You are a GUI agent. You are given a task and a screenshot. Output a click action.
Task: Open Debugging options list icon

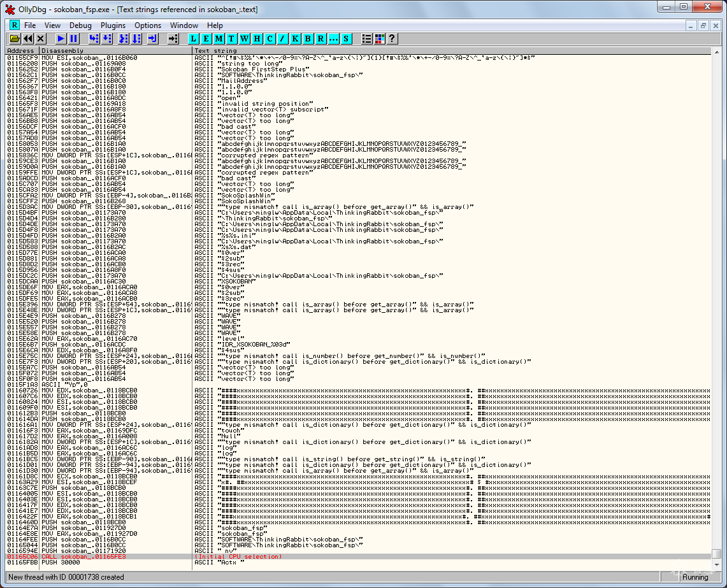click(367, 39)
